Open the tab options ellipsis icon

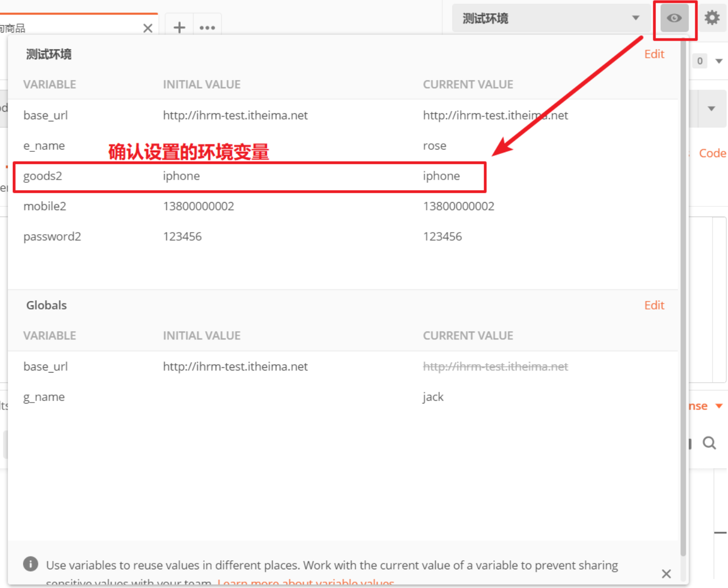coord(207,27)
